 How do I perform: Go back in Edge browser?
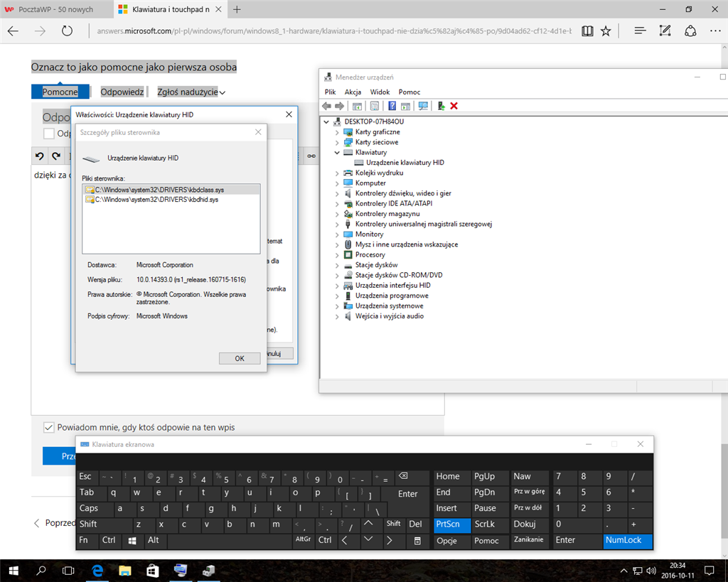tap(14, 31)
